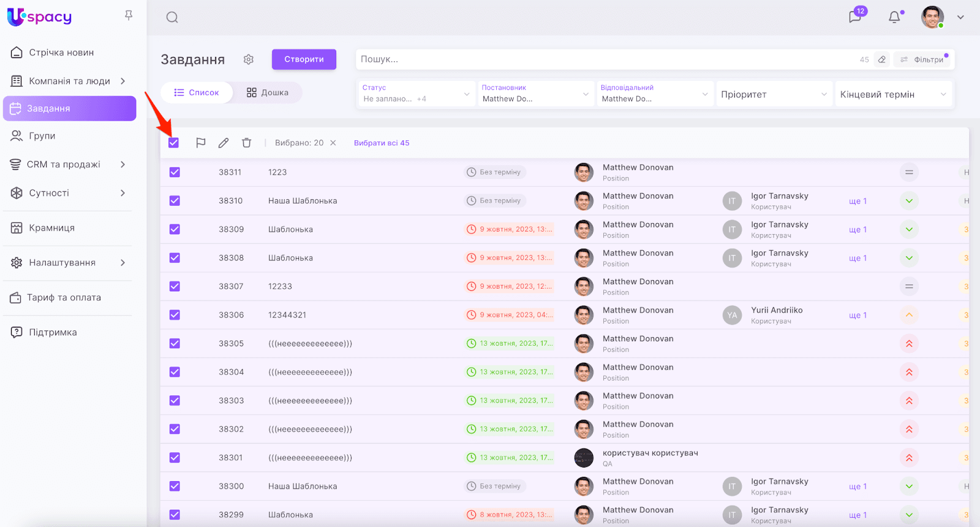Open task settings gear next to Завдання heading
This screenshot has width=980, height=527.
(248, 59)
